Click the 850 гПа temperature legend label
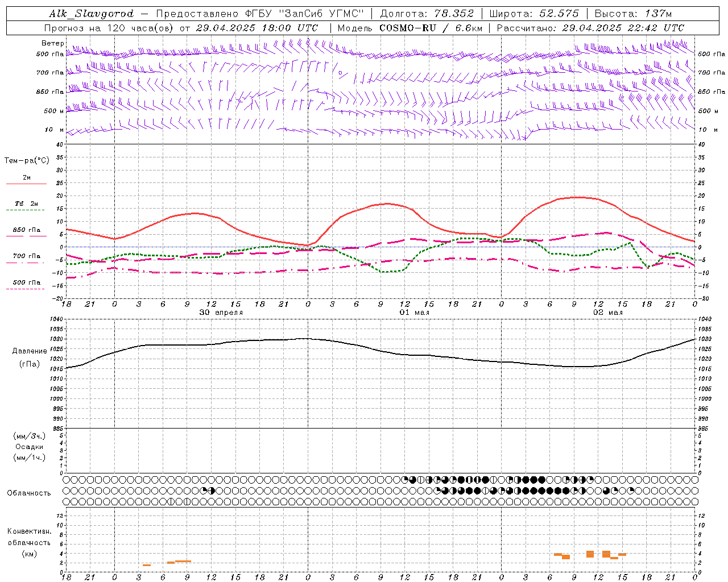Screen dimensions: 728x582 pyautogui.click(x=26, y=230)
